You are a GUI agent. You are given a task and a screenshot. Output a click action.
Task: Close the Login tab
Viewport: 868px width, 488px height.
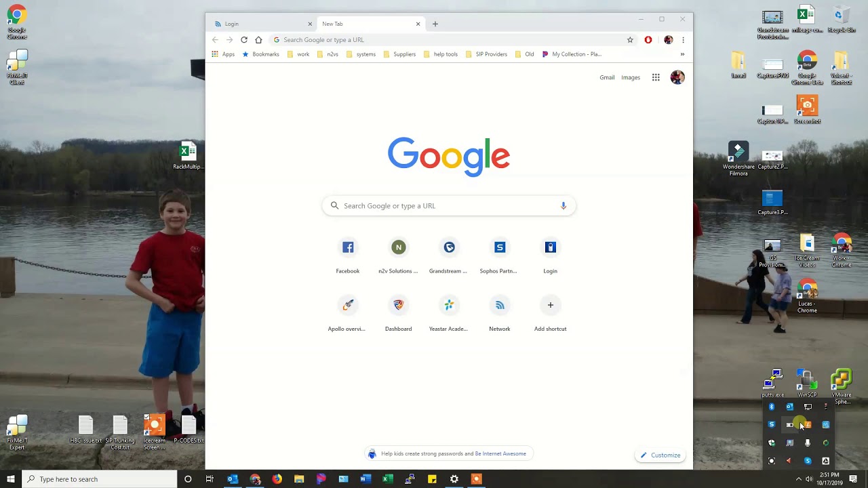tap(310, 24)
